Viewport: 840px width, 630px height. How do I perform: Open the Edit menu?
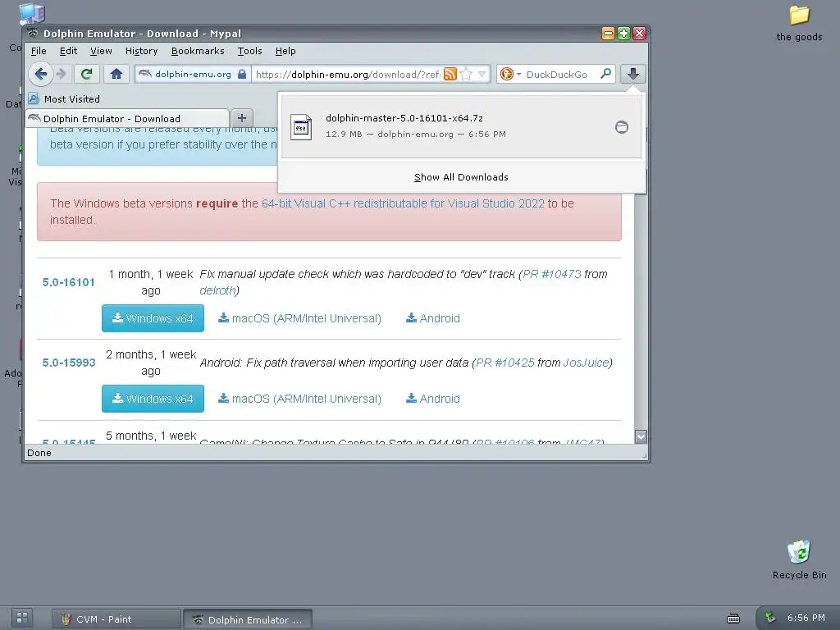(x=68, y=51)
